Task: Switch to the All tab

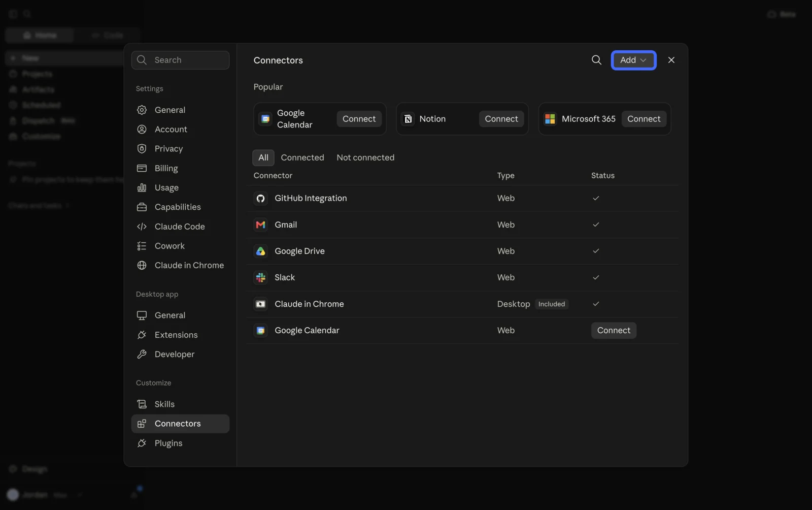Action: click(263, 157)
